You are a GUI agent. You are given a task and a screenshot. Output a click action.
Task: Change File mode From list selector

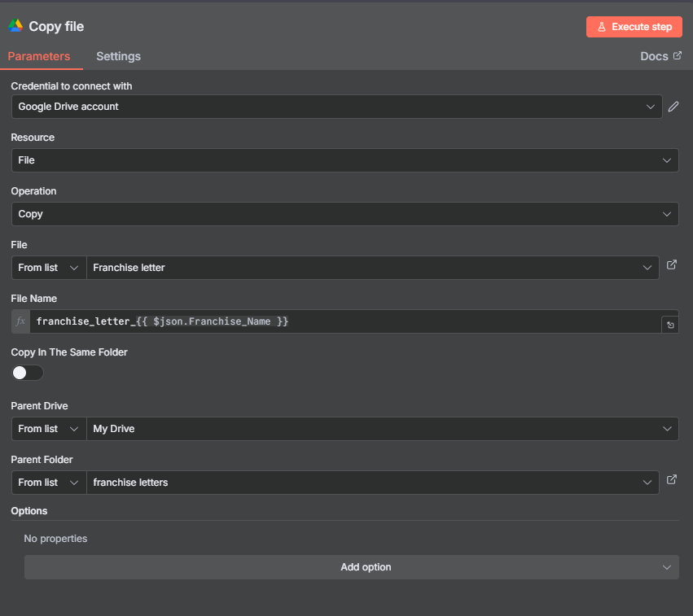tap(49, 268)
